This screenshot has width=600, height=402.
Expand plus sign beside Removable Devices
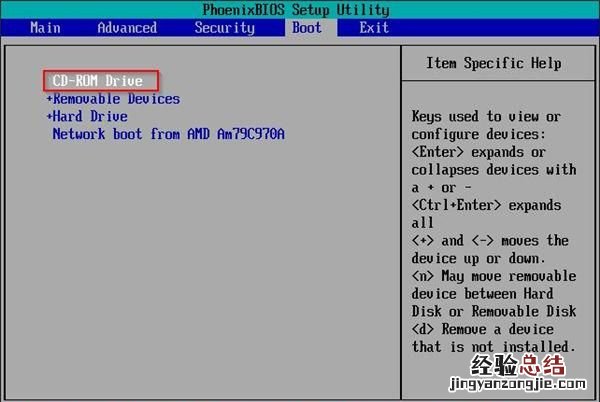49,99
